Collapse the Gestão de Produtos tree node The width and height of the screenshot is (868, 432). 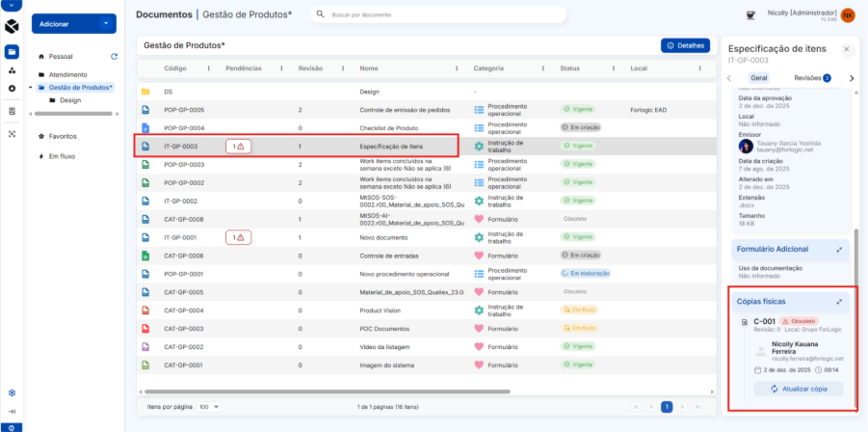point(31,88)
